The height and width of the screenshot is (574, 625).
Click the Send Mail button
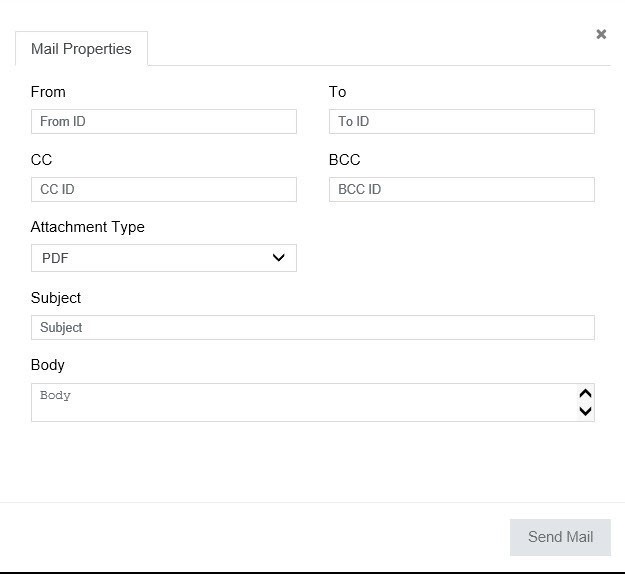(x=560, y=537)
